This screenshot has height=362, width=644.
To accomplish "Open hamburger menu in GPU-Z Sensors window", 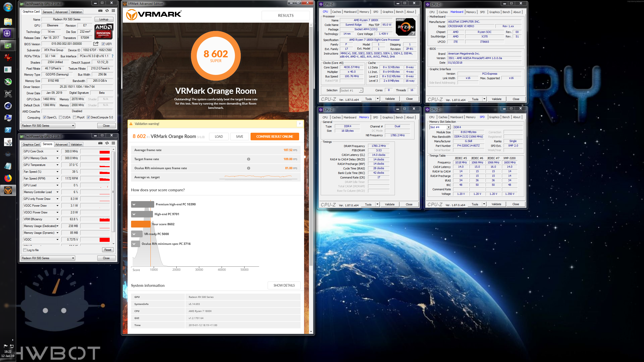I will point(113,143).
